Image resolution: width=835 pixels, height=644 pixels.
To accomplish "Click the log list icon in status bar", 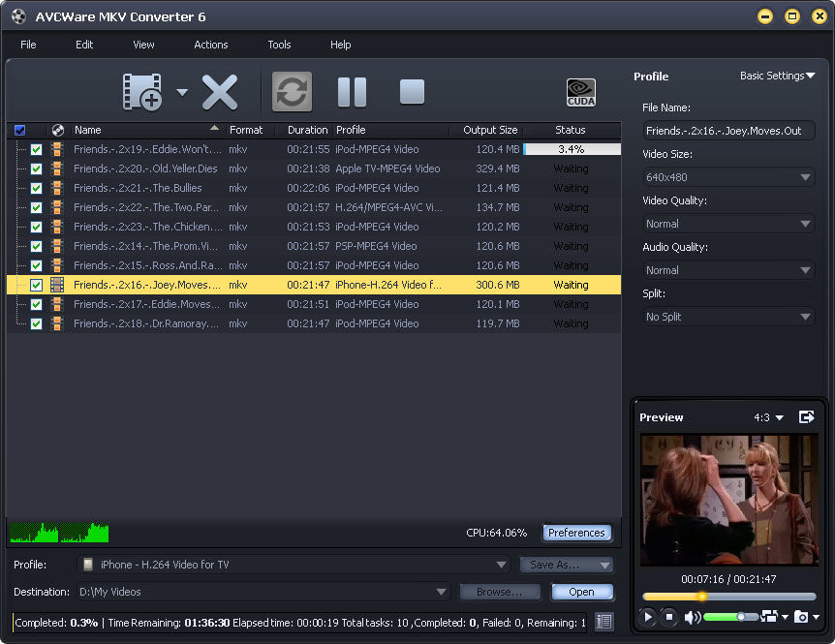I will point(603,622).
